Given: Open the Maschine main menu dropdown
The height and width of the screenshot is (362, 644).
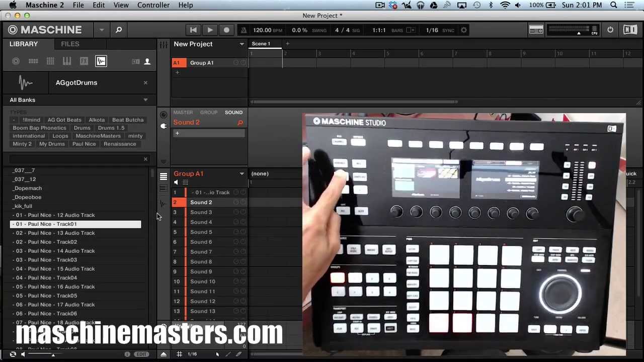Looking at the screenshot, I should pyautogui.click(x=102, y=30).
